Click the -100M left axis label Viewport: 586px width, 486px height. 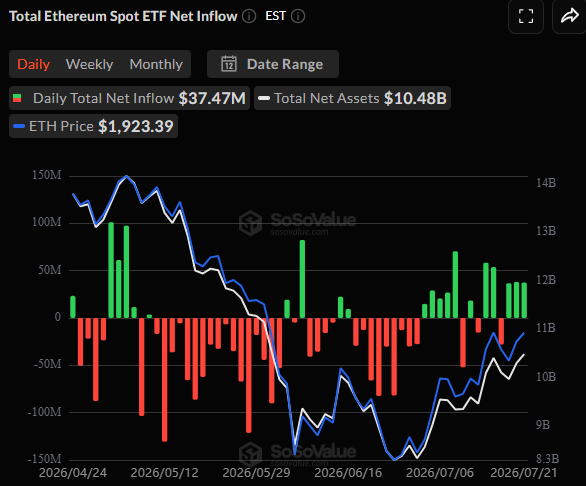pos(44,412)
